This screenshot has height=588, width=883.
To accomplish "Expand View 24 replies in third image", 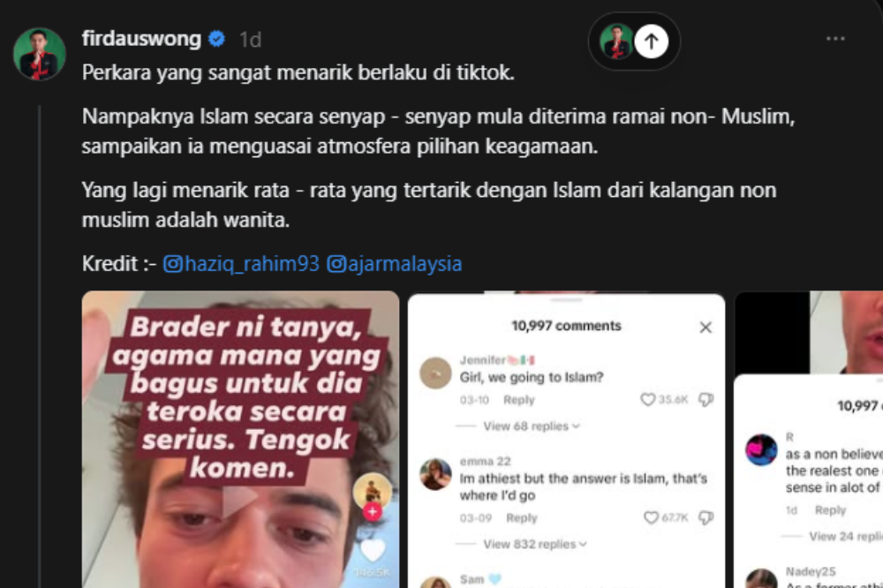I will coord(845,536).
